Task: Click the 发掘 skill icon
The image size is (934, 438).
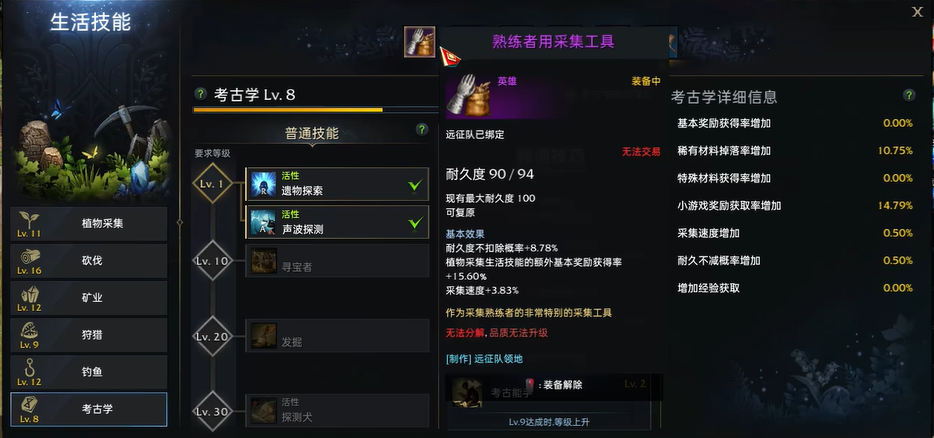Action: 263,336
